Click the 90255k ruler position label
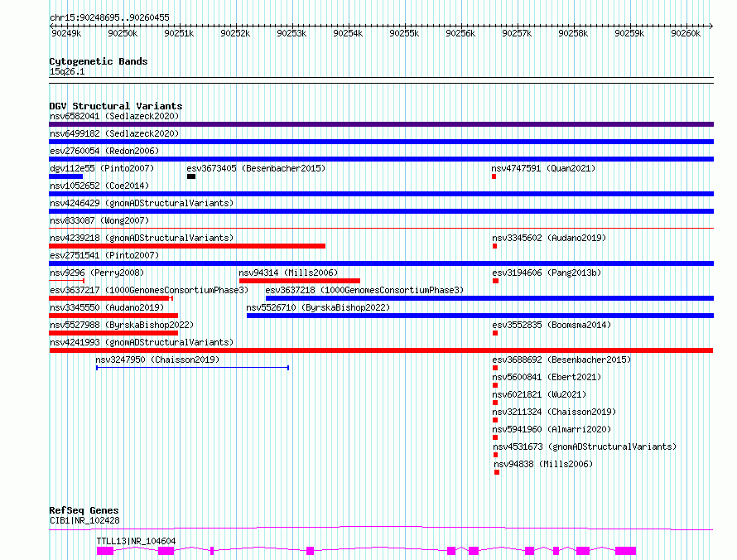 point(404,33)
